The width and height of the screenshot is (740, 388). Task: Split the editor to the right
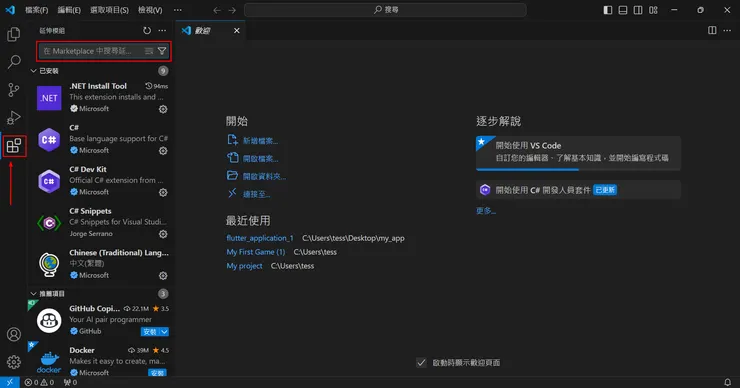point(712,30)
